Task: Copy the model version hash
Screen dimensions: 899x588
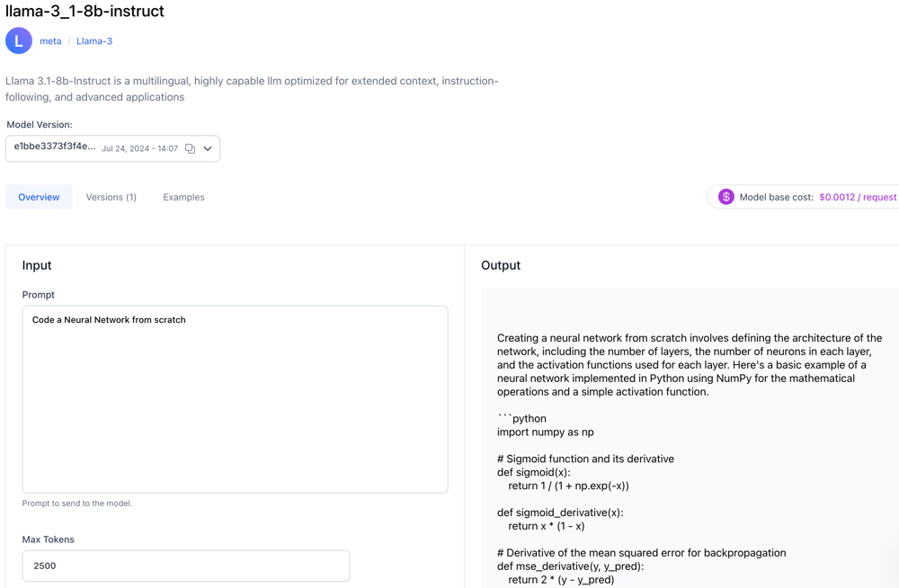Action: (190, 148)
